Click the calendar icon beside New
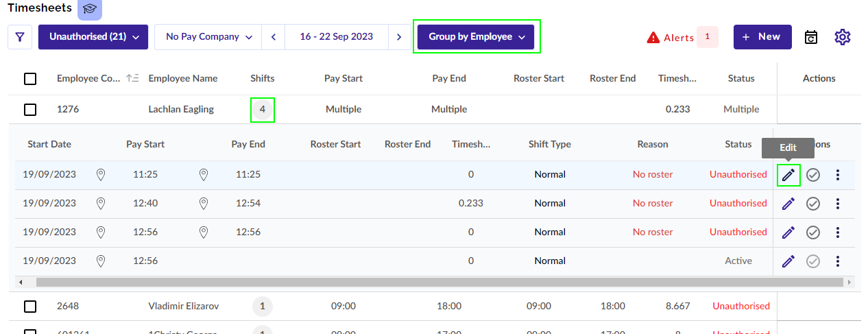 pyautogui.click(x=811, y=37)
